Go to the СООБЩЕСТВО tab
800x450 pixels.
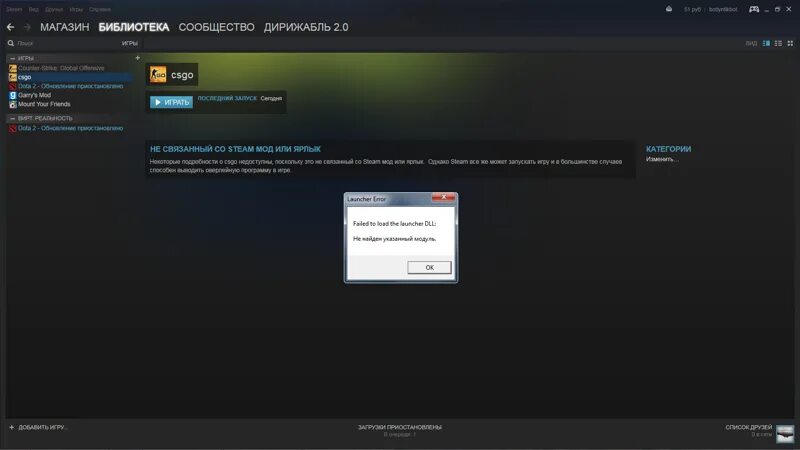pos(216,27)
